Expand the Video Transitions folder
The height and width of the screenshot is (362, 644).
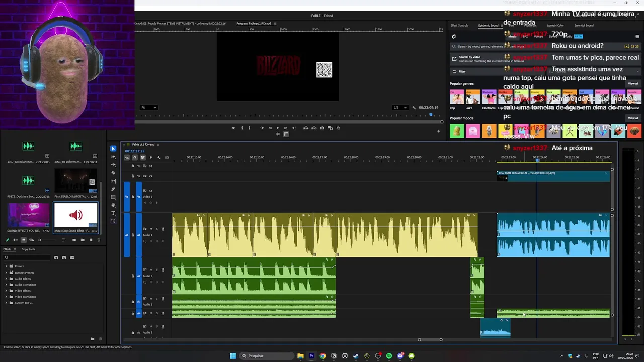coord(6,297)
